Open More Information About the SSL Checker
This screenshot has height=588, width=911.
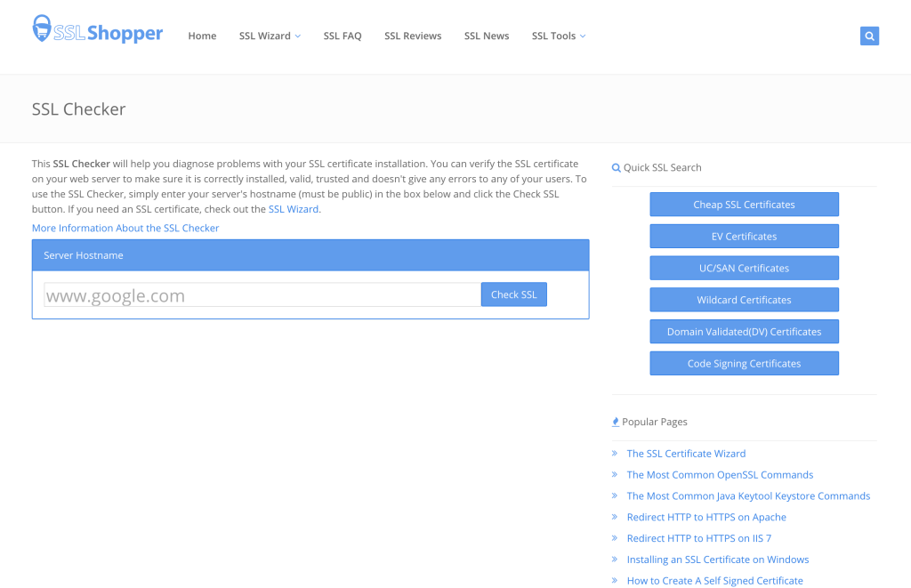pos(125,229)
